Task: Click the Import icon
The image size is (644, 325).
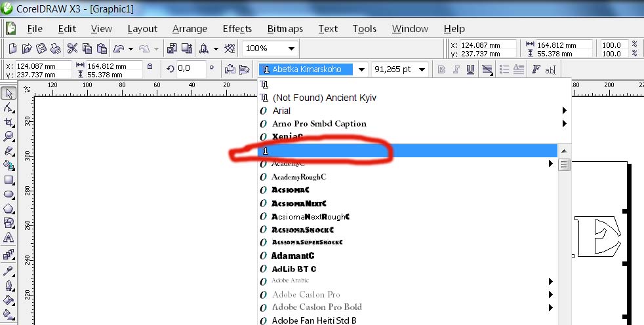Action: [172, 49]
